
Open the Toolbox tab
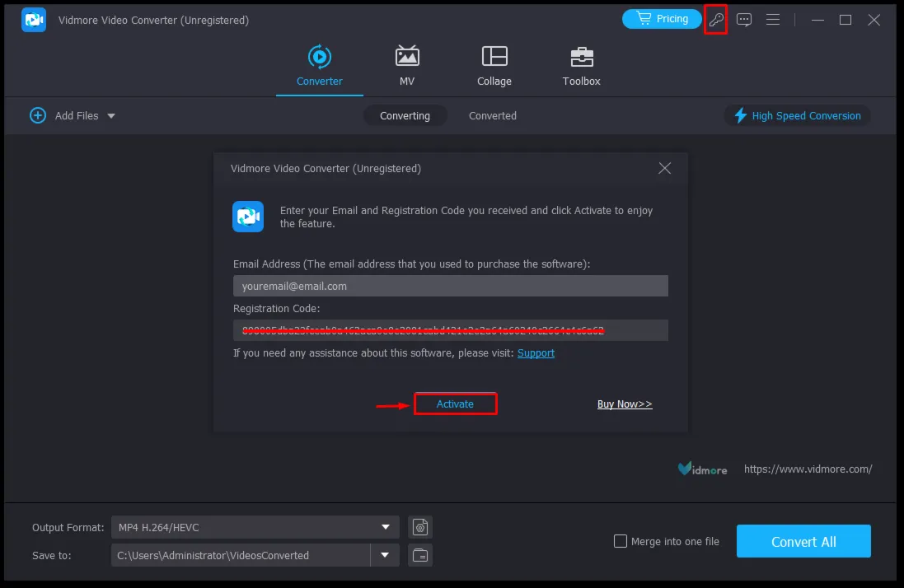(x=581, y=66)
